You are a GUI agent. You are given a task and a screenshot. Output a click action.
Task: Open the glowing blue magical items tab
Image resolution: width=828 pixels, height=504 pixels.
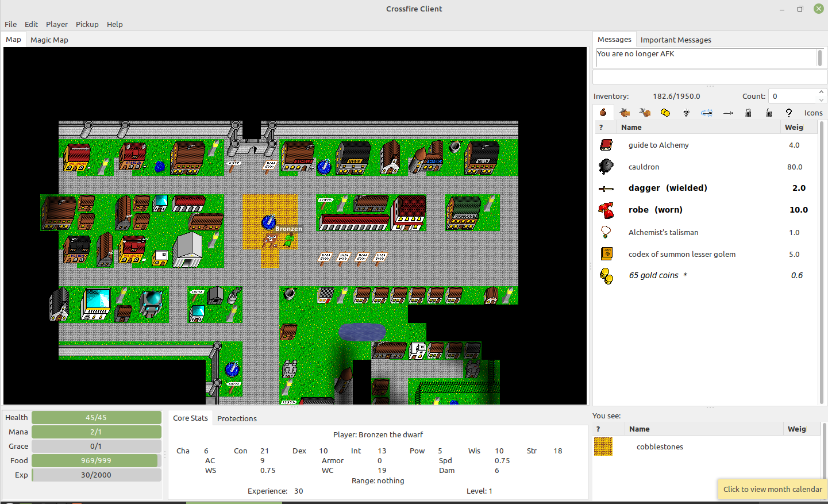click(707, 113)
